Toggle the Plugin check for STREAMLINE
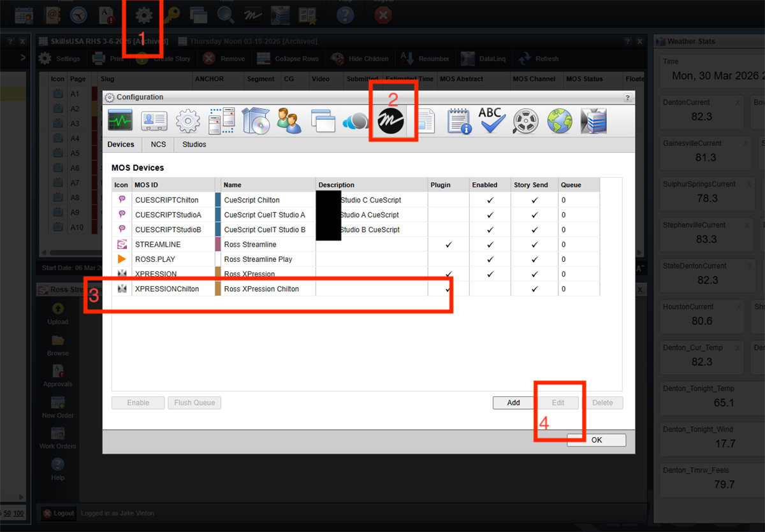 tap(449, 244)
